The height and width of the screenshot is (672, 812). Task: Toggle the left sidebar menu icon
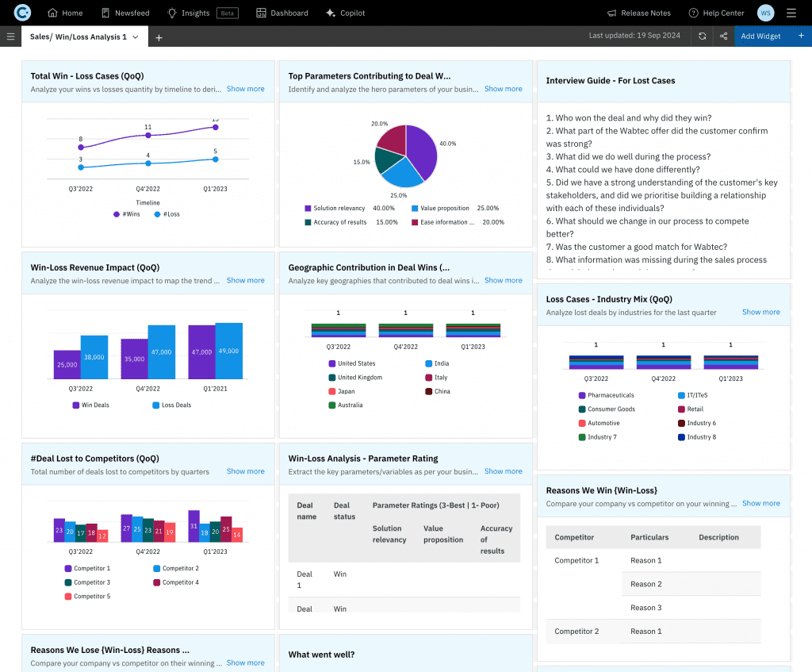[x=10, y=36]
